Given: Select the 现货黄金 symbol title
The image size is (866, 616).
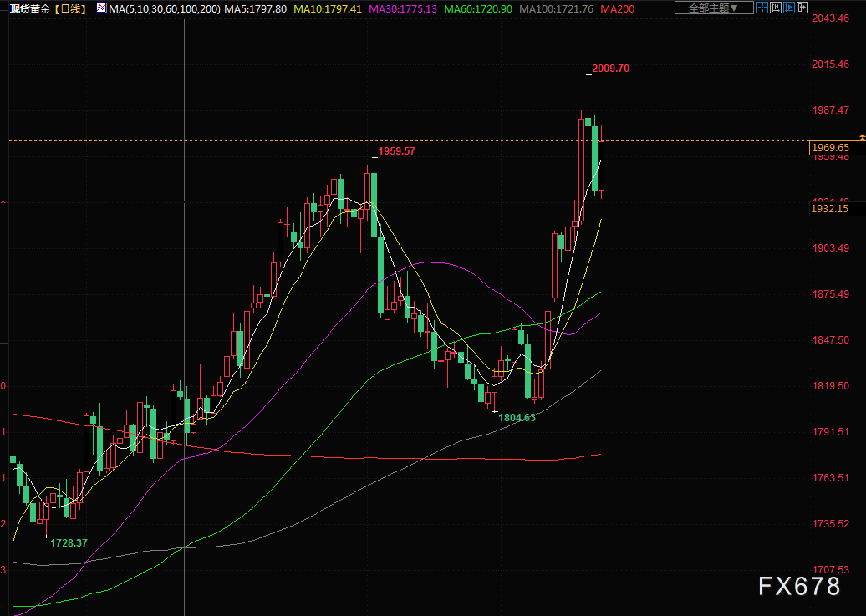Looking at the screenshot, I should pos(25,8).
